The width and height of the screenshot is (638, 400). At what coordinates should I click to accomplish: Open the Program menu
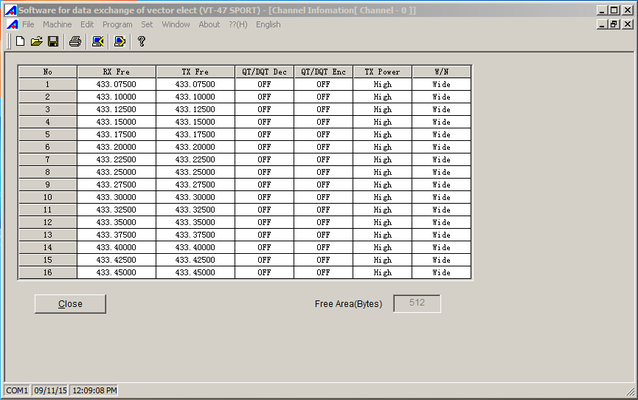117,24
